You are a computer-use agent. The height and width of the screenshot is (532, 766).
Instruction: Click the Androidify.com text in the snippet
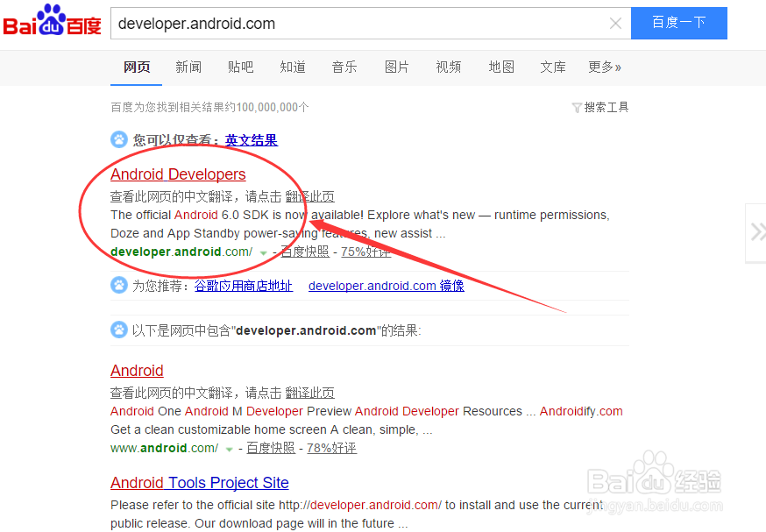(x=581, y=411)
